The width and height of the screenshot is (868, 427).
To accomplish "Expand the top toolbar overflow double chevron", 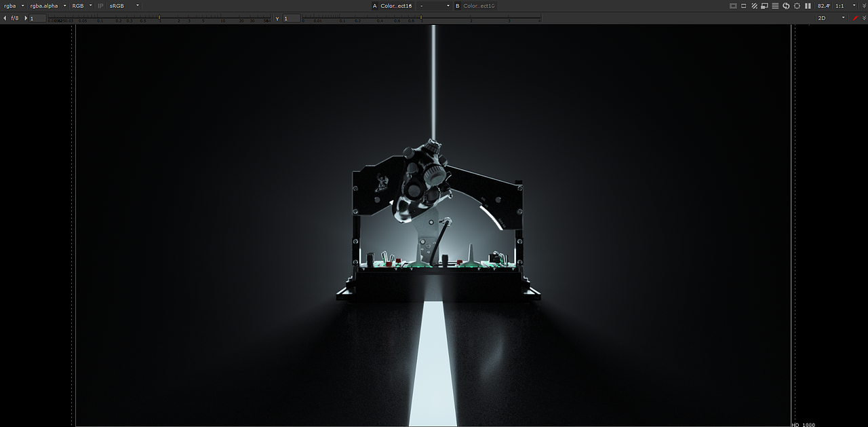I will 864,5.
